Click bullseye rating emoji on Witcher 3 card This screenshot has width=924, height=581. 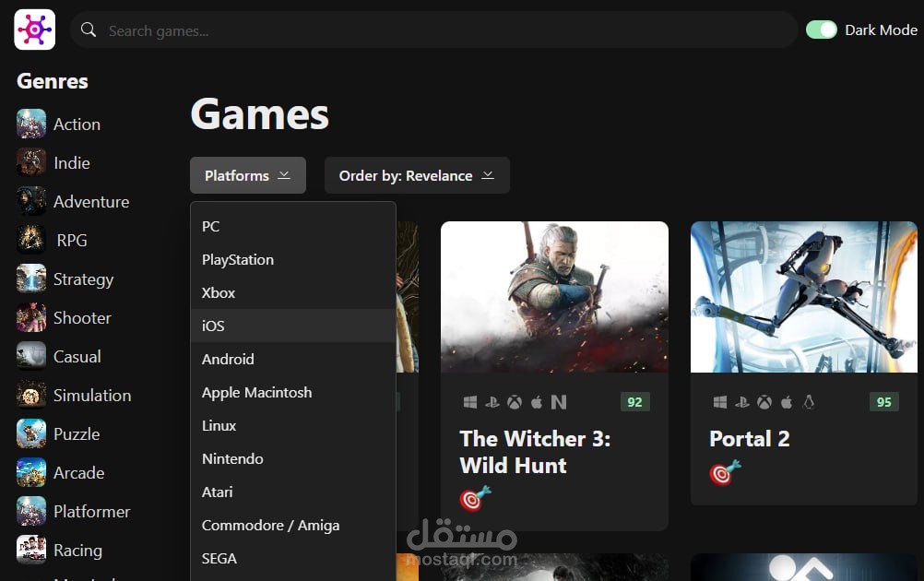tap(475, 498)
